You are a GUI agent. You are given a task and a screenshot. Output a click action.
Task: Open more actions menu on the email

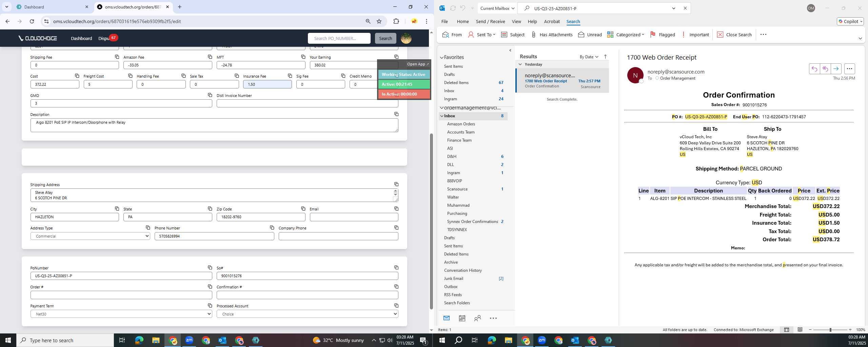849,69
